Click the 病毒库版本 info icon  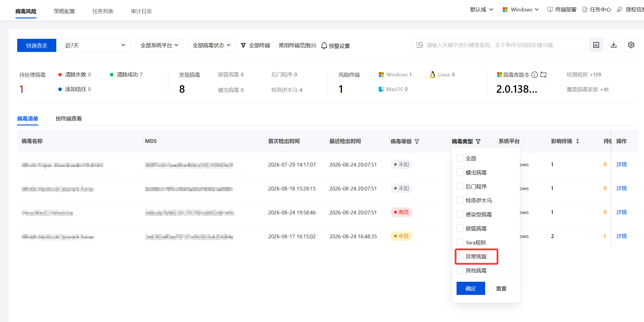(x=534, y=75)
